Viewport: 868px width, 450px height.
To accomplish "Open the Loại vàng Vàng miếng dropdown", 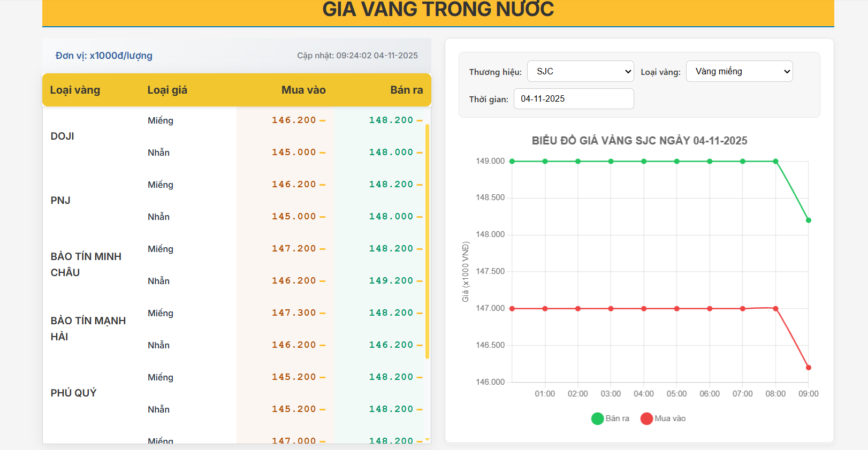I will [739, 71].
